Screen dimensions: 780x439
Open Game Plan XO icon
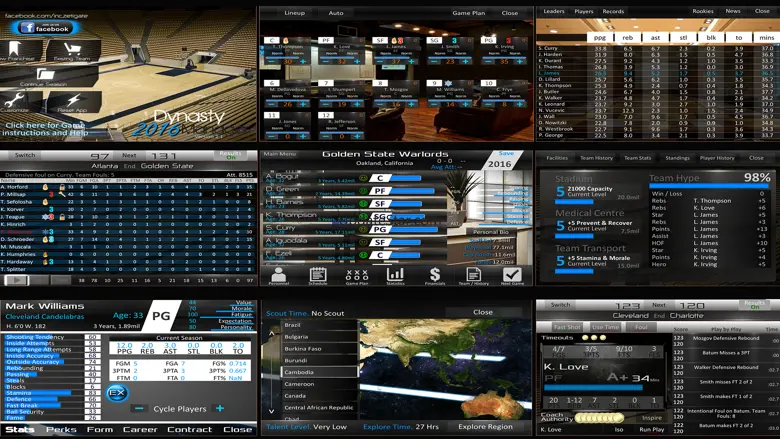tap(357, 276)
